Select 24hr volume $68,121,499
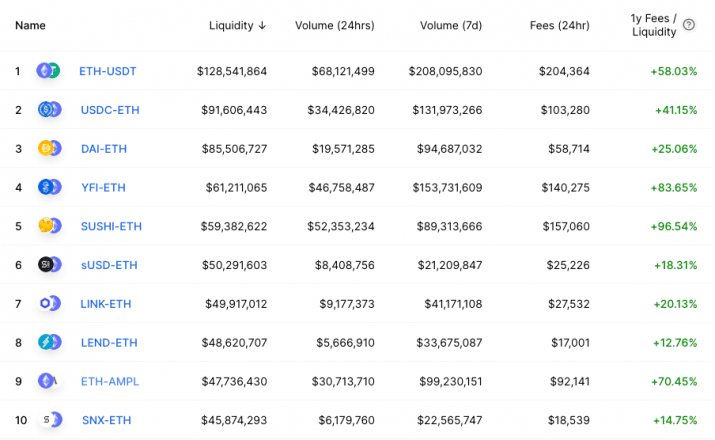The width and height of the screenshot is (715, 440). tap(343, 71)
